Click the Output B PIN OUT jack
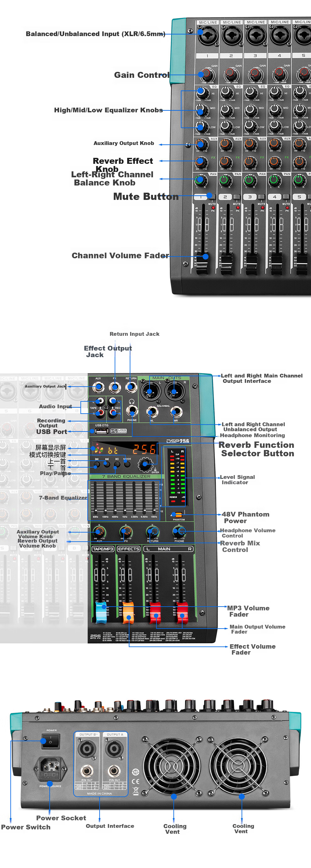 point(87,771)
